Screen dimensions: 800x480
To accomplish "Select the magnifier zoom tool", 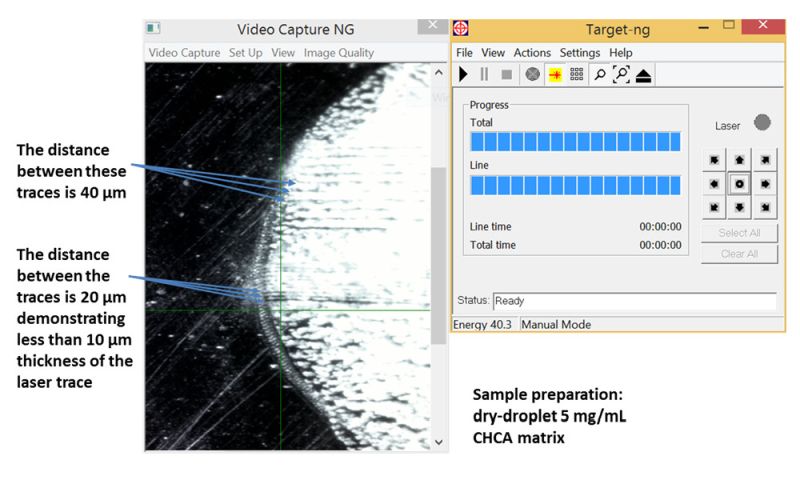I will pos(599,75).
